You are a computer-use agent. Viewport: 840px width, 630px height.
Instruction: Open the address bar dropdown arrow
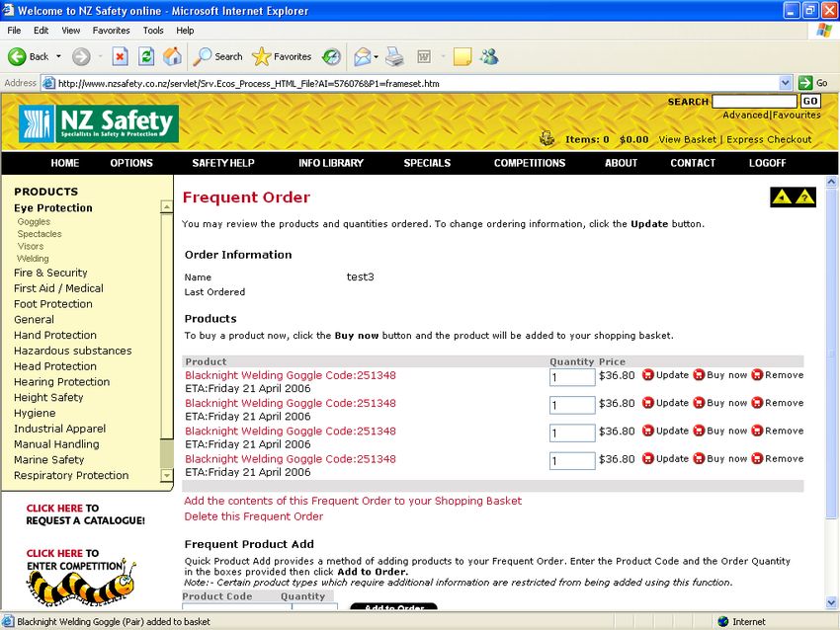(785, 83)
